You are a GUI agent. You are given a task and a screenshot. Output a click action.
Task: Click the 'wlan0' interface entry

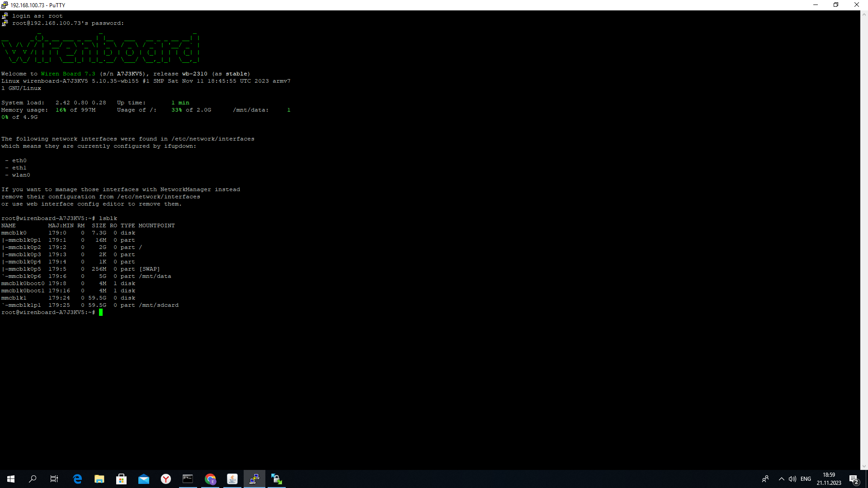(21, 175)
